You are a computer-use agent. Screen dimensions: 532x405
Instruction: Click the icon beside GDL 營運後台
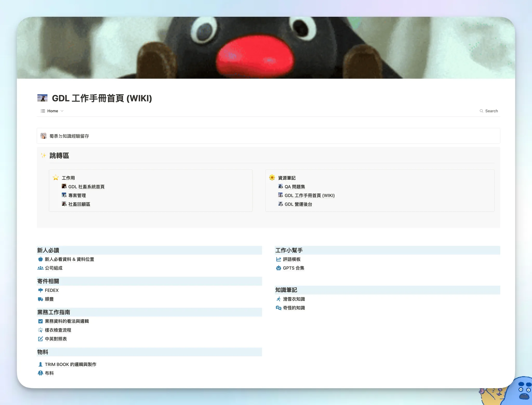[281, 204]
